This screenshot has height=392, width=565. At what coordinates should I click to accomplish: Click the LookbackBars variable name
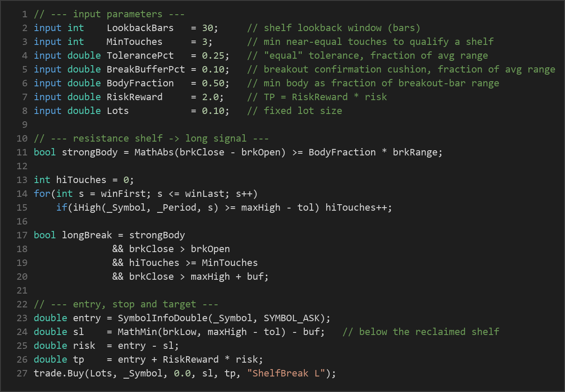(x=140, y=28)
